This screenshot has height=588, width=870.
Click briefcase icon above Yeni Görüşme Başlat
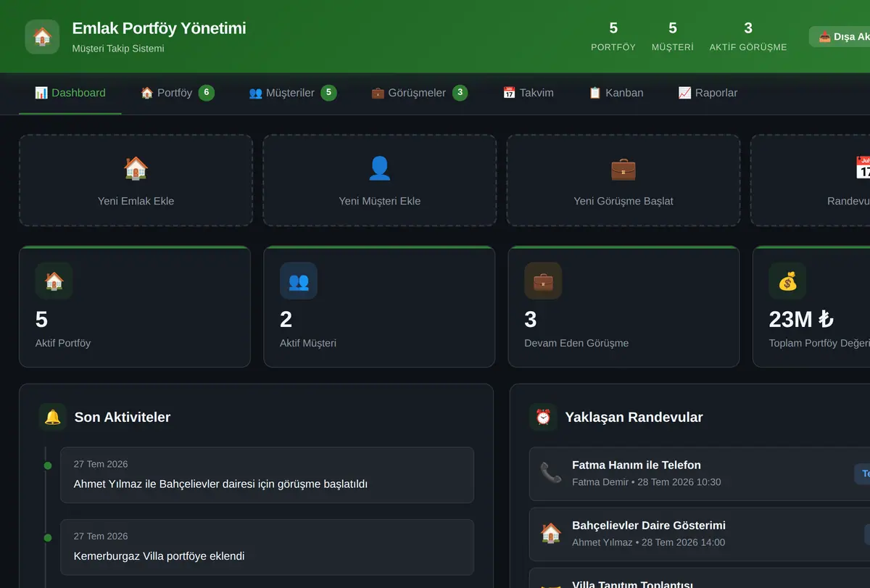[x=623, y=168]
